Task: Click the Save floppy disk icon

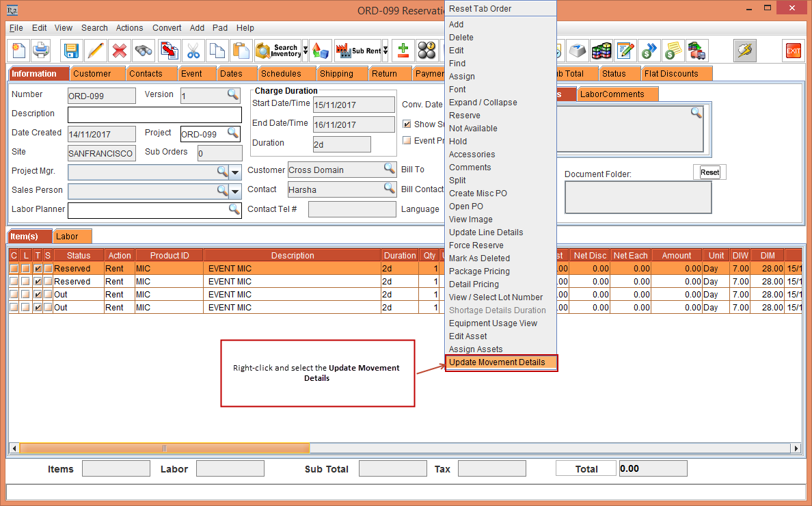Action: pyautogui.click(x=71, y=51)
